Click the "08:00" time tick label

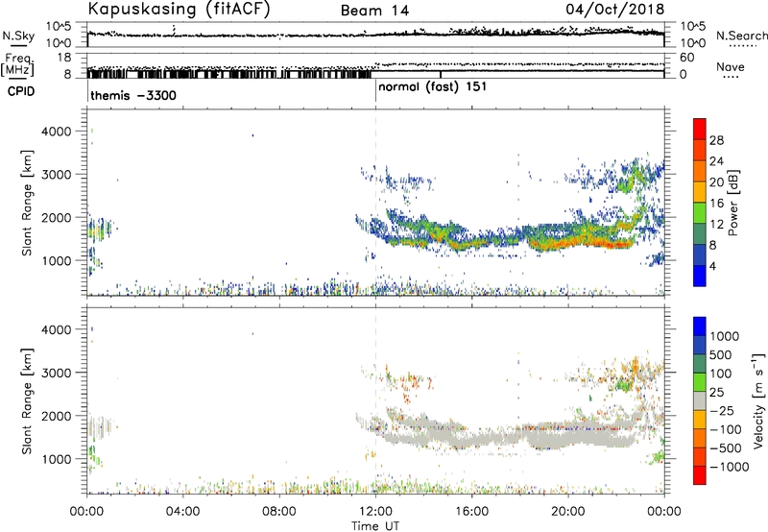tap(279, 512)
